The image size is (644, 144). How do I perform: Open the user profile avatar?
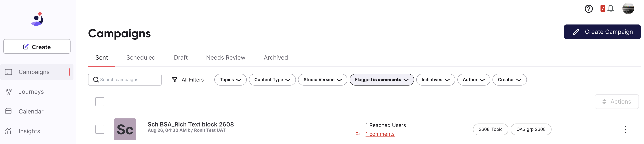coord(628,9)
